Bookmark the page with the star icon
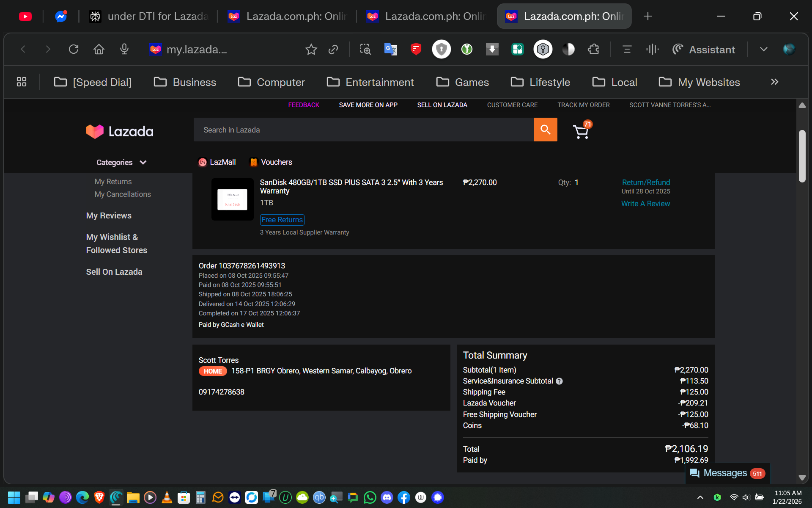 (x=311, y=50)
